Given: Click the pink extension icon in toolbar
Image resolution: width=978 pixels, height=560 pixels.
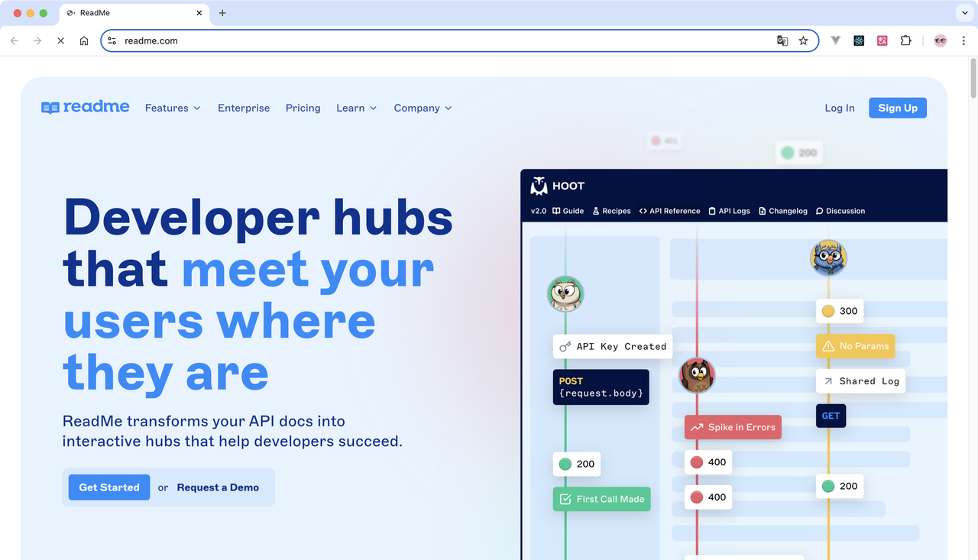Looking at the screenshot, I should 882,40.
